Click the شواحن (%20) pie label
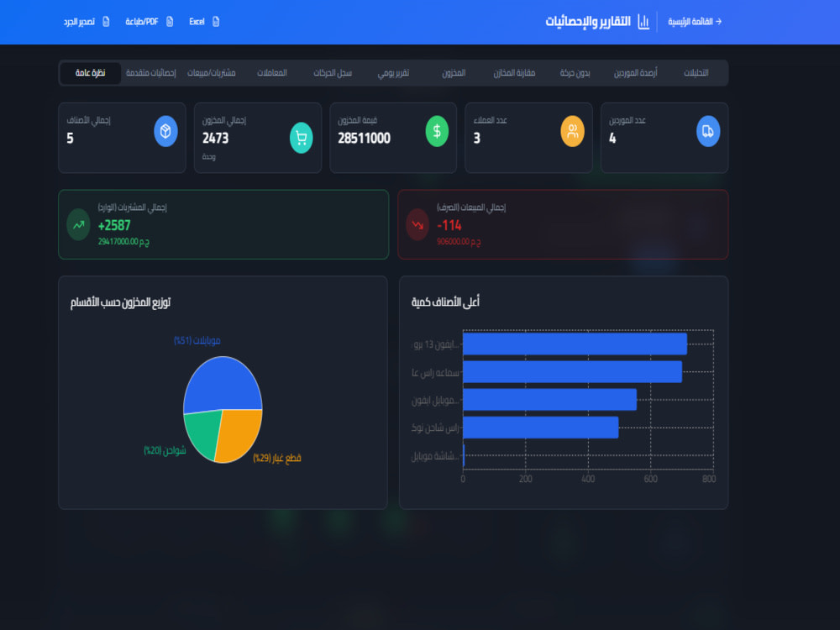Image resolution: width=840 pixels, height=630 pixels. [x=165, y=450]
